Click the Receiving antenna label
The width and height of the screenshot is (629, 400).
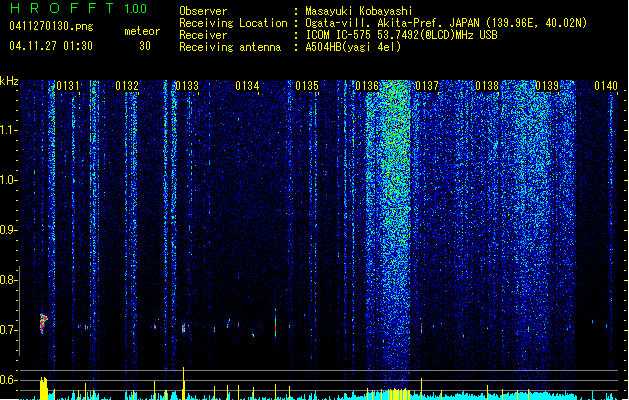coord(230,47)
